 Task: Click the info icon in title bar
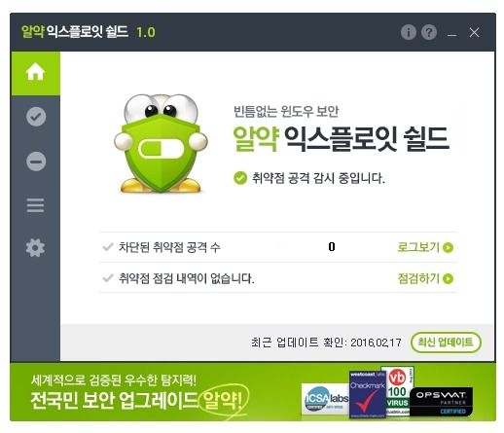pos(408,32)
